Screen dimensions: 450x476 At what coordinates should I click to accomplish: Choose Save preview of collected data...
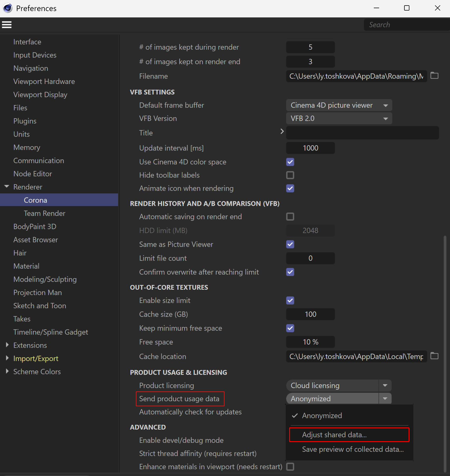coord(349,449)
